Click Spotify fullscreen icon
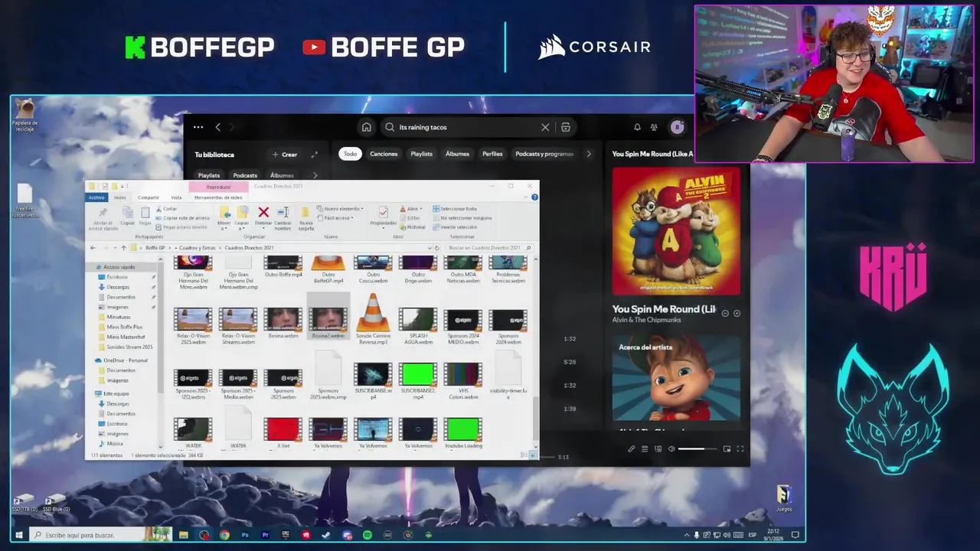The image size is (980, 551). pos(740,449)
